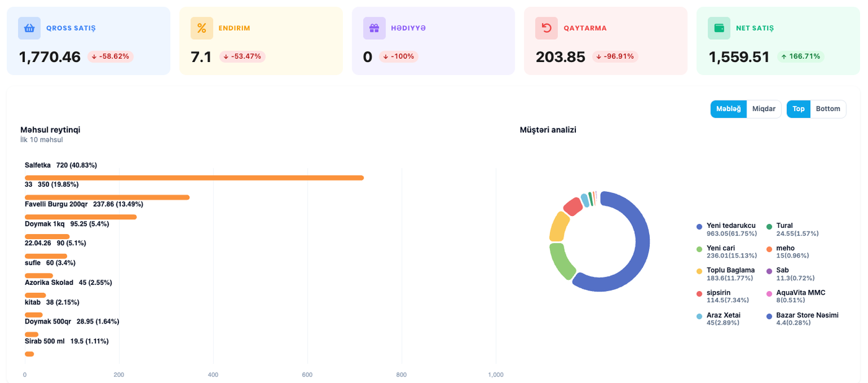
Task: Toggle Bazar Store Nəsimi legend entry
Action: click(x=802, y=318)
